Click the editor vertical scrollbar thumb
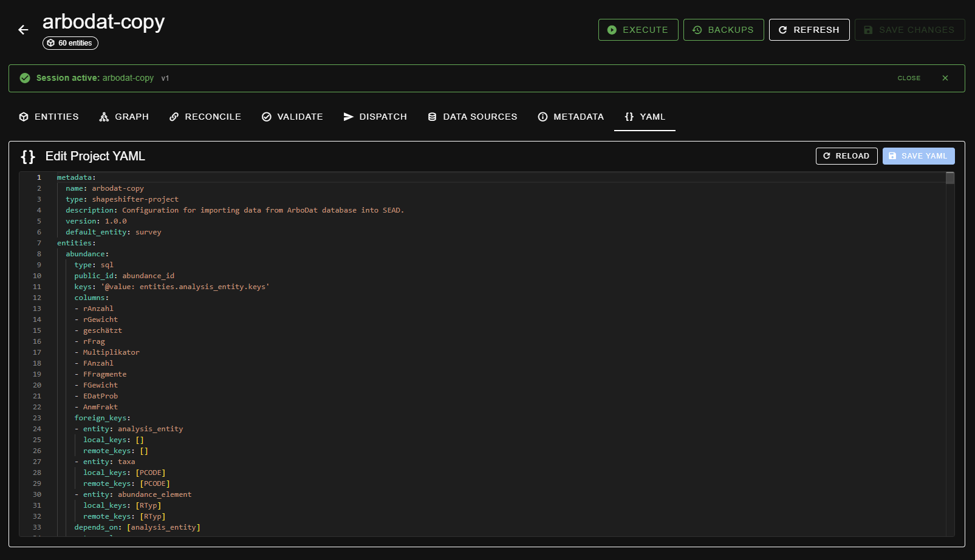Image resolution: width=975 pixels, height=560 pixels. tap(949, 178)
